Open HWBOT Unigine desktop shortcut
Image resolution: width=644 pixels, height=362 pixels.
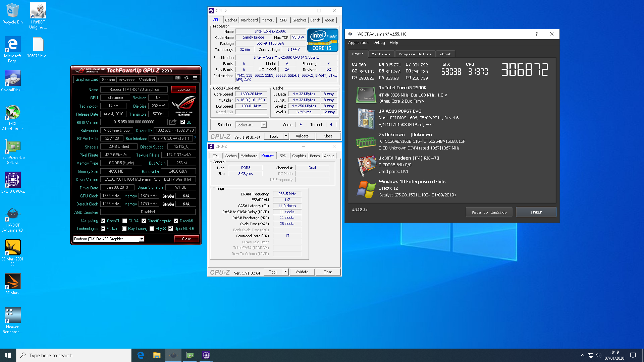[38, 16]
